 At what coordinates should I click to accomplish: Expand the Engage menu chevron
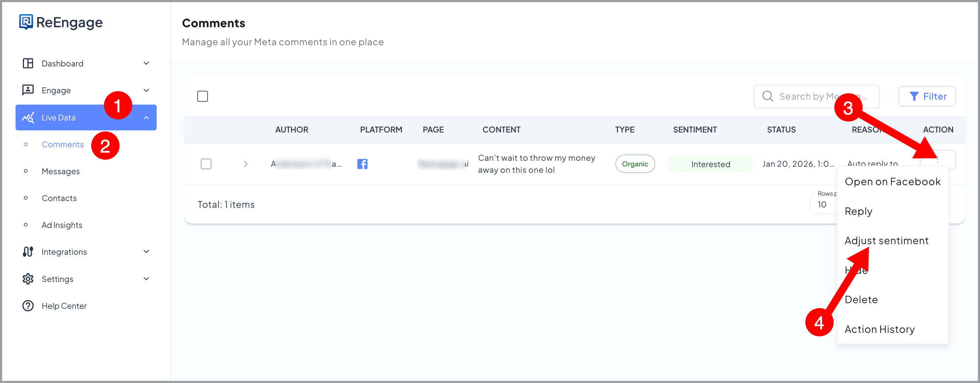tap(146, 90)
